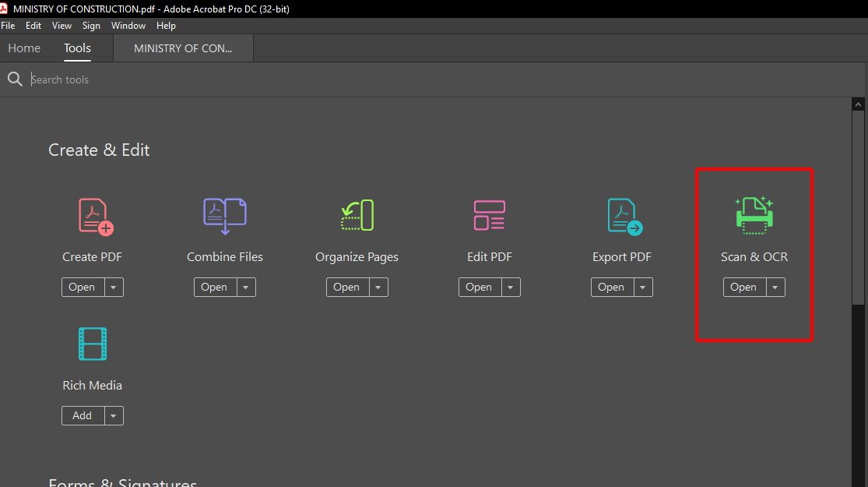Click the Scan & OCR printer icon
The image size is (868, 487).
pyautogui.click(x=754, y=216)
